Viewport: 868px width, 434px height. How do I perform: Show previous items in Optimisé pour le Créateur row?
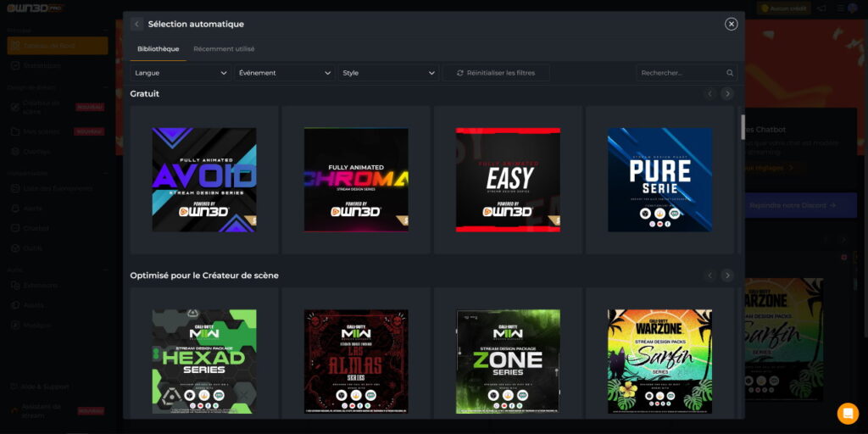tap(710, 275)
